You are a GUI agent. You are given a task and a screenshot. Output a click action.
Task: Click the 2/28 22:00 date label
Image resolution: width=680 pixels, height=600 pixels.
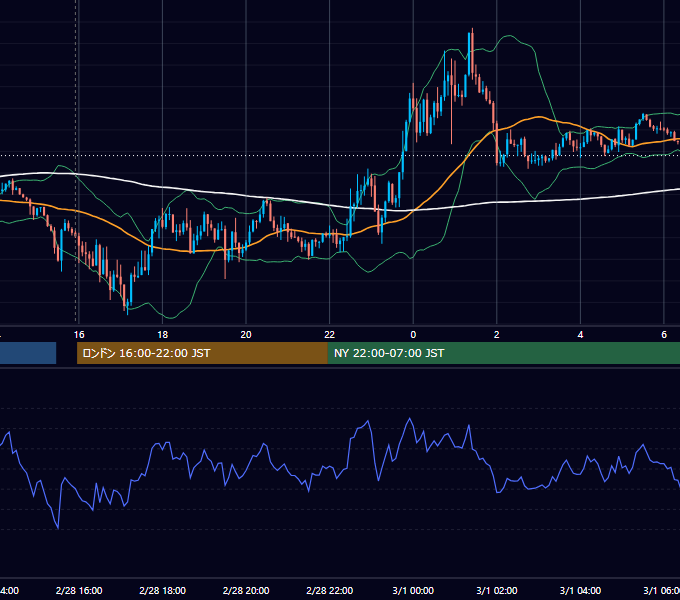click(x=330, y=590)
